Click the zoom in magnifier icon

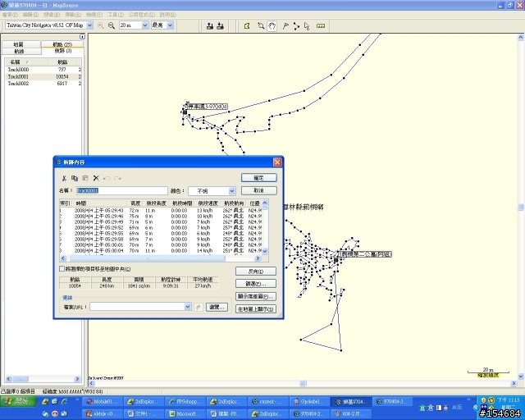click(x=100, y=25)
